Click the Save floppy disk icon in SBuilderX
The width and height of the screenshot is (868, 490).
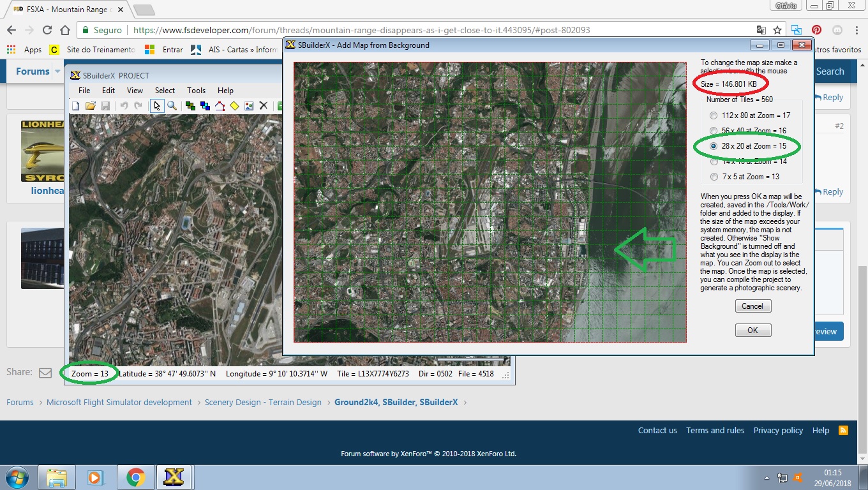click(105, 106)
